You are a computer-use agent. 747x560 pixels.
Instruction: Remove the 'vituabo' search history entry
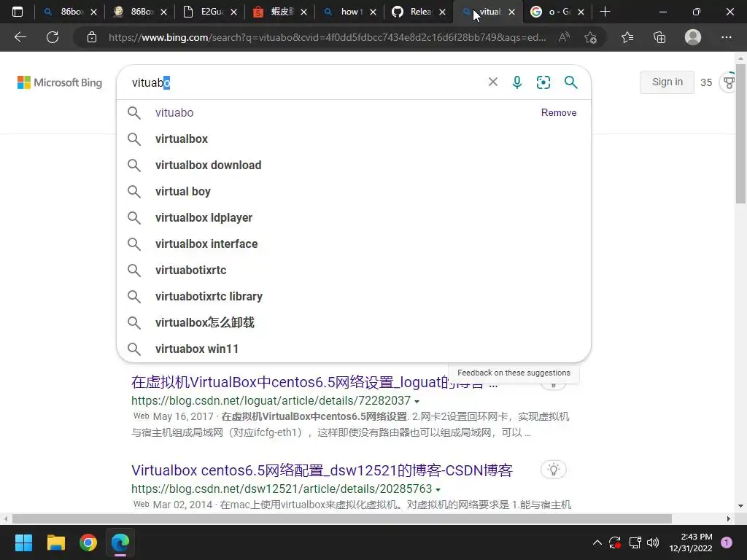[558, 113]
